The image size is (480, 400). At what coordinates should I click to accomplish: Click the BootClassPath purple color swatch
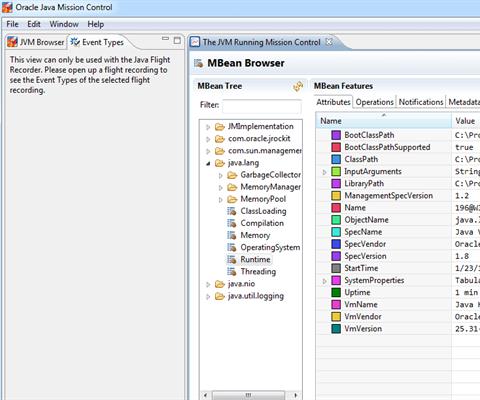[x=336, y=135]
